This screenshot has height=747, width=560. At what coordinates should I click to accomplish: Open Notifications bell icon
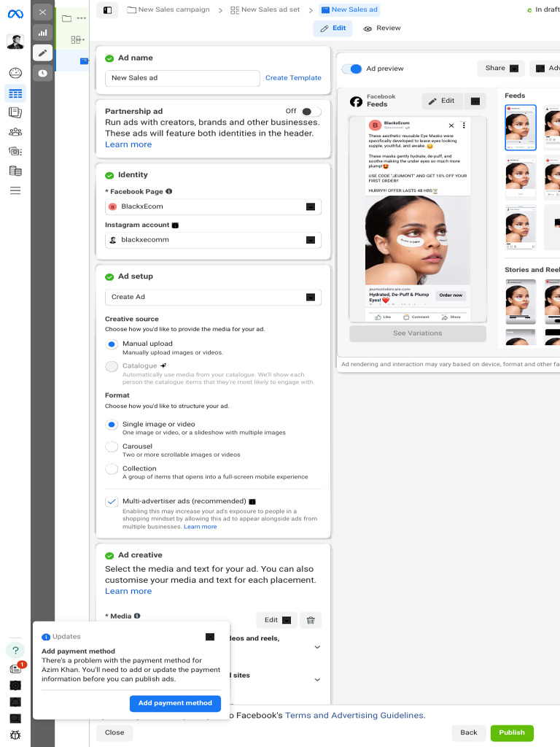point(15,702)
